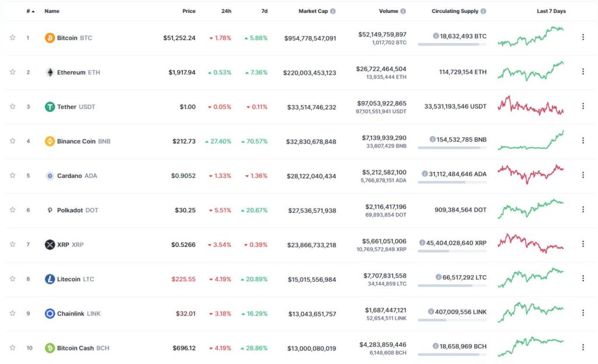Open Binance Coin row more-options menu
Screen dimensions: 598x364
(x=583, y=141)
